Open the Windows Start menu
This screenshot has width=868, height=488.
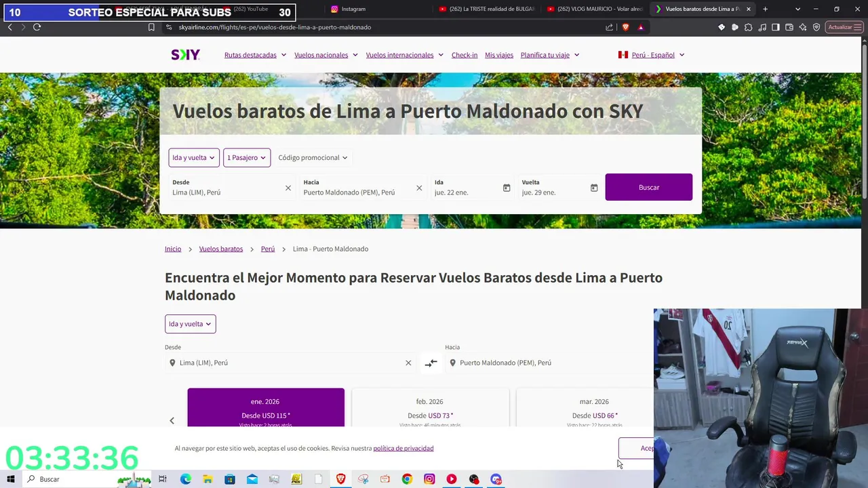click(x=11, y=479)
